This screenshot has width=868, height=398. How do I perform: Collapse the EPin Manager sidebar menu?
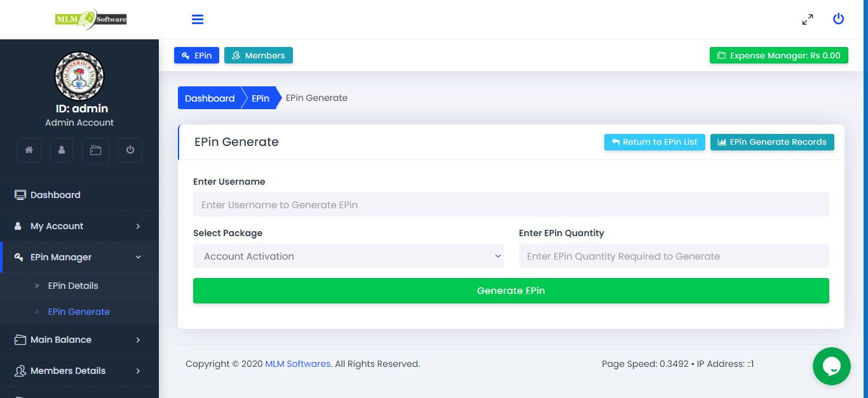(79, 257)
